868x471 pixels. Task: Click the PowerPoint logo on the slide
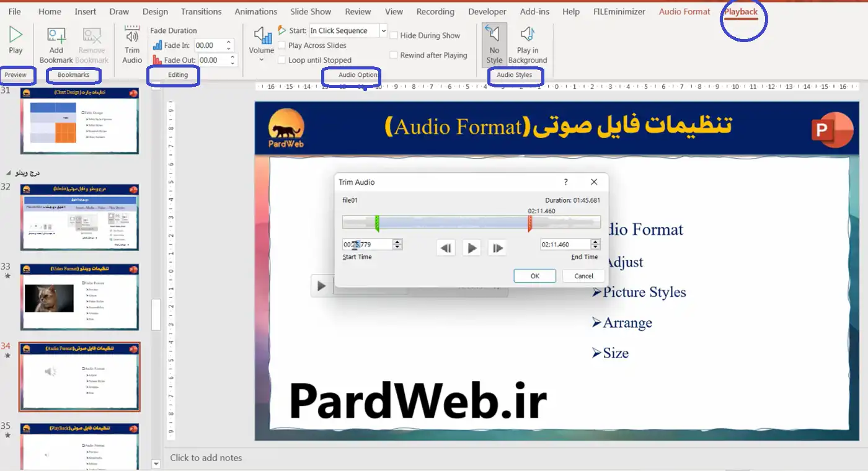tap(833, 130)
